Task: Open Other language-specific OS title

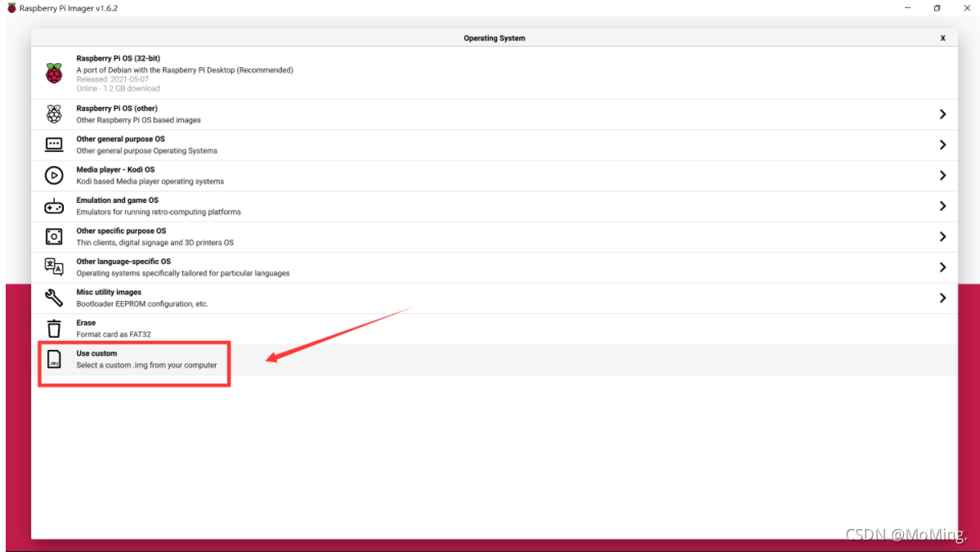Action: 123,262
